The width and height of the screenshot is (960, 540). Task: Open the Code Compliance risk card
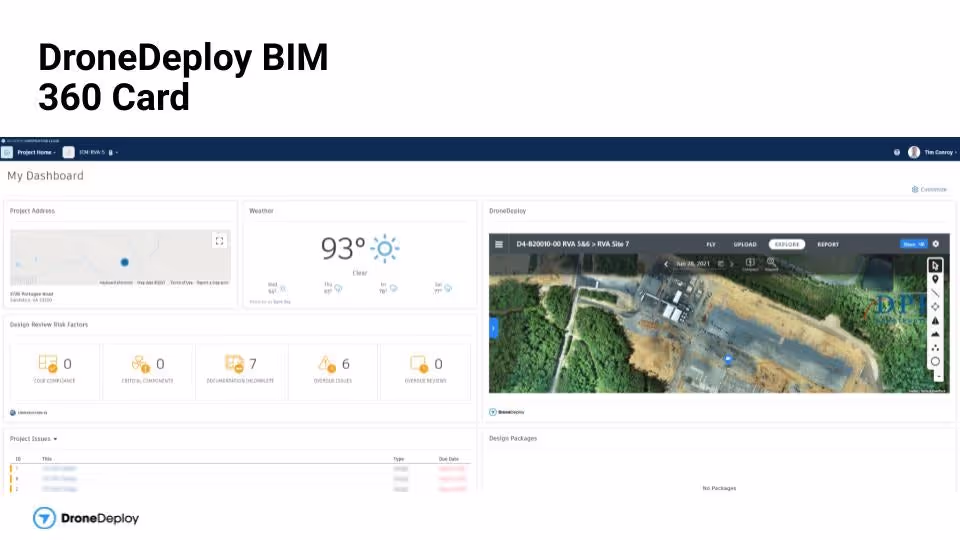55,370
